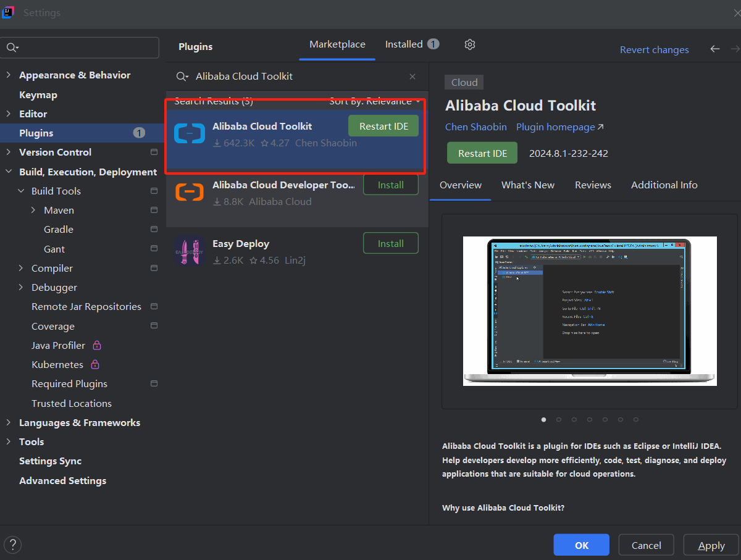Click the Easy Deploy plugin icon
741x560 pixels.
point(190,251)
